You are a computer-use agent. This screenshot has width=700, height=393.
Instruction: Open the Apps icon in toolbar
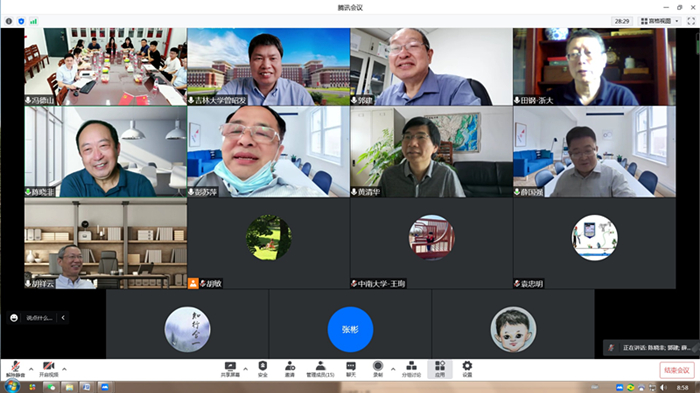tap(440, 369)
